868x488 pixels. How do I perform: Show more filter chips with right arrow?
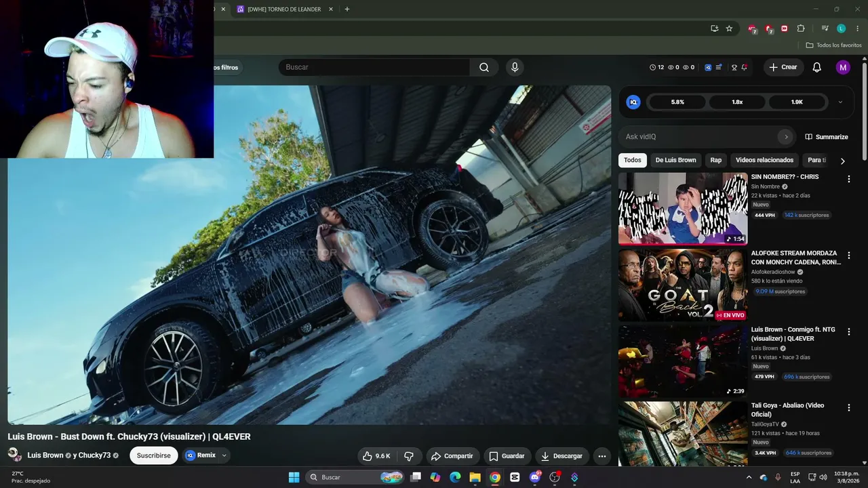(842, 161)
